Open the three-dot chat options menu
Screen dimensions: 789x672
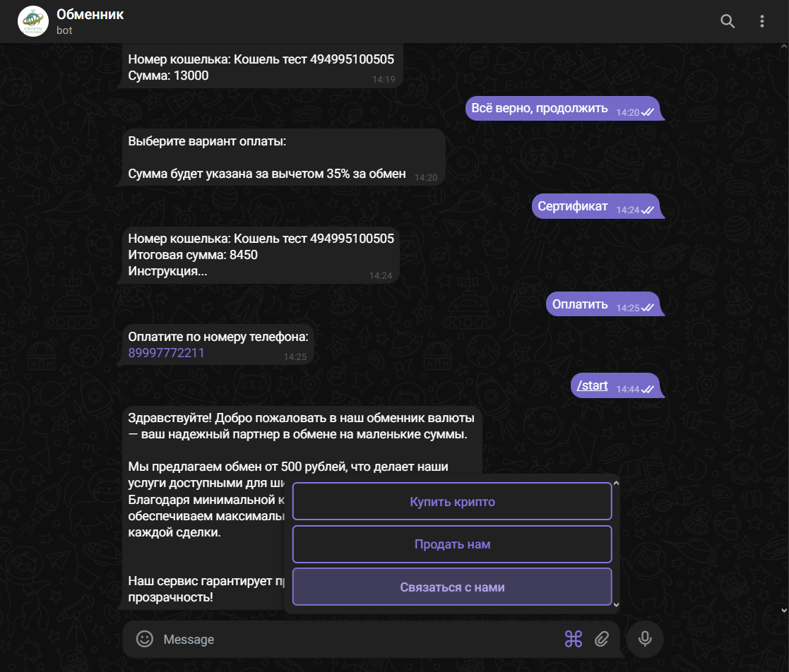coord(761,21)
